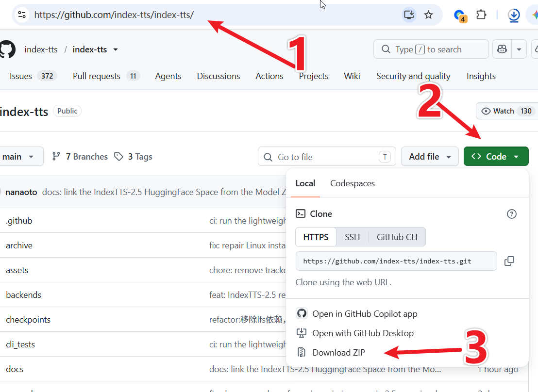
Task: Expand the Add file dropdown
Action: point(430,157)
